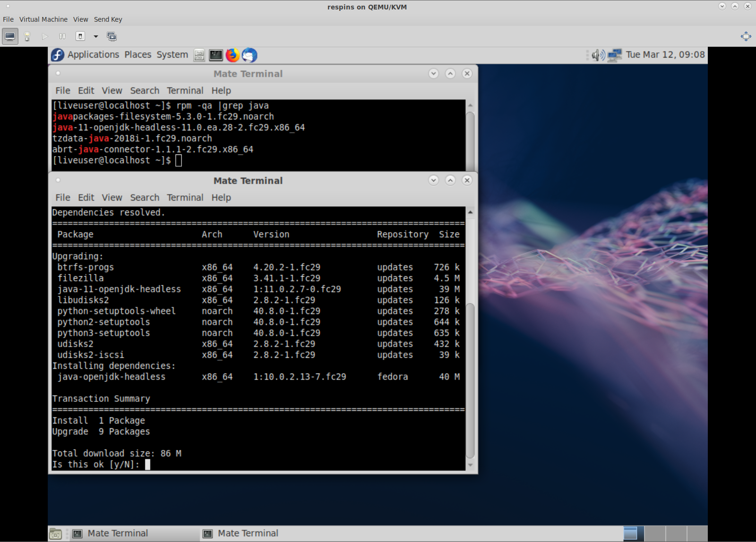Screen dimensions: 756x542
Task: Click 'Total download size: 86 M' text
Action: pos(117,454)
